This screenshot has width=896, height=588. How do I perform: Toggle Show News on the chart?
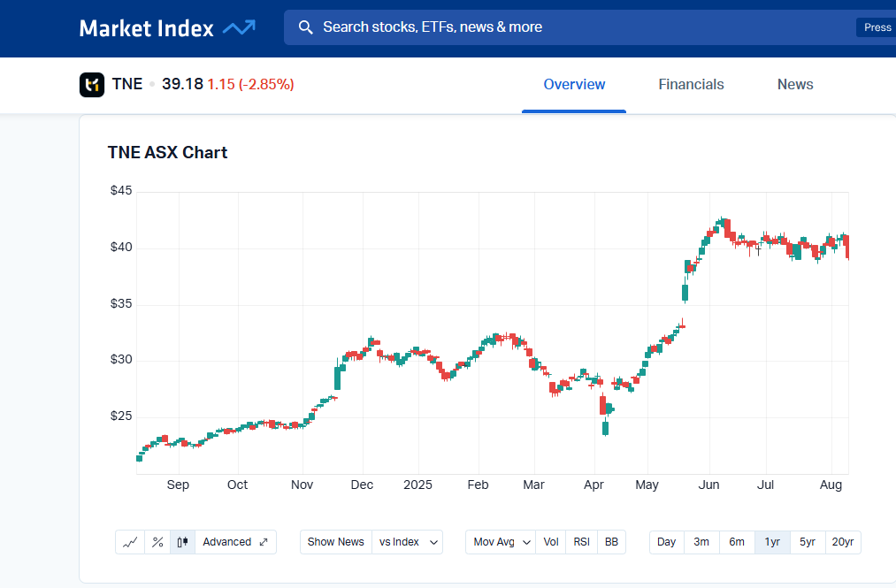click(x=335, y=542)
